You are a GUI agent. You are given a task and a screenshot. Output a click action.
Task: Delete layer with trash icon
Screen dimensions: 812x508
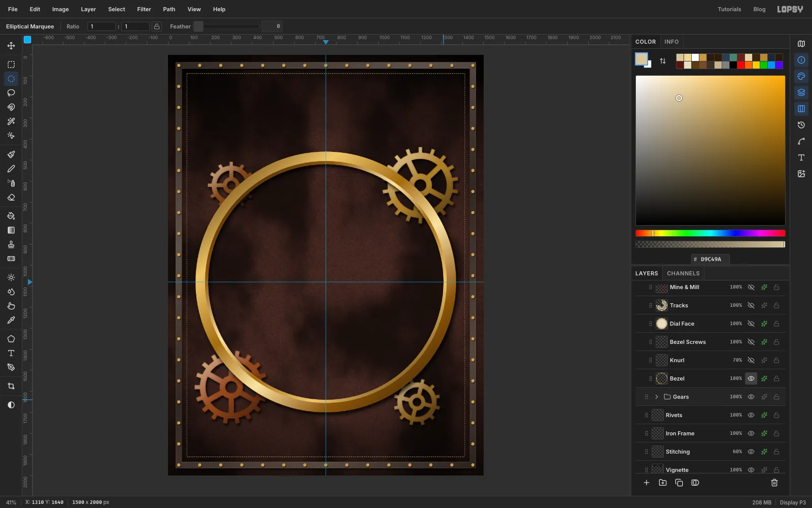(774, 483)
